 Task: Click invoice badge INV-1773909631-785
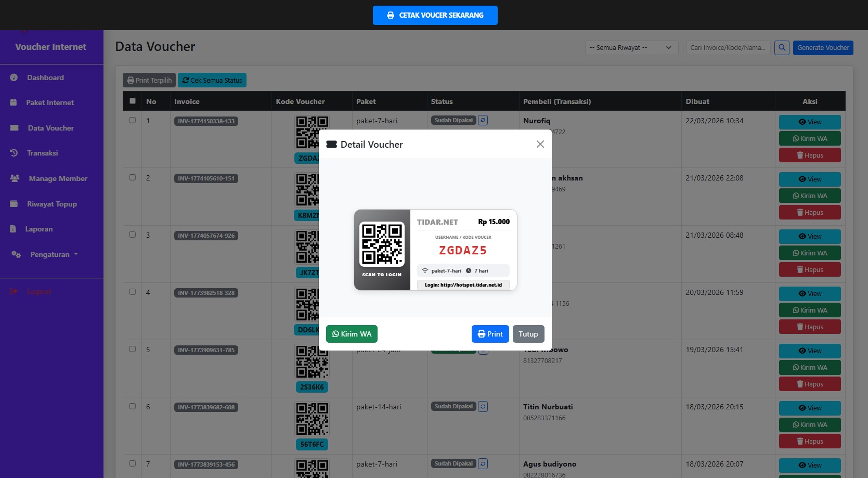point(206,350)
